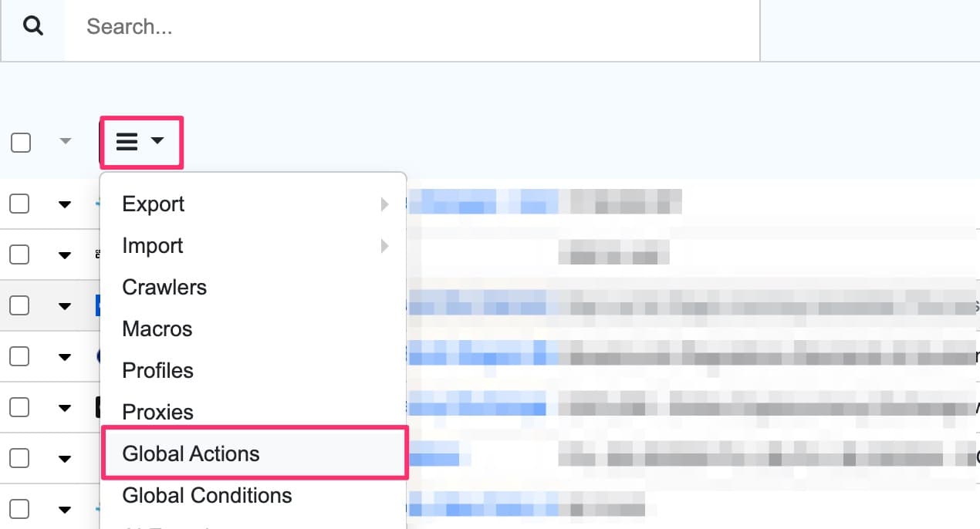
Task: Open the caret beside the hamburger icon
Action: [x=158, y=141]
